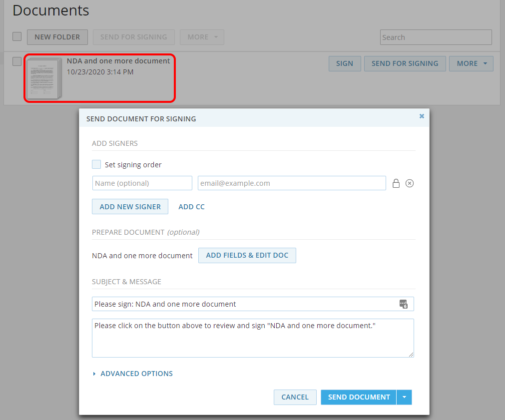This screenshot has height=420, width=505.
Task: Click the CANCEL button
Action: point(295,397)
